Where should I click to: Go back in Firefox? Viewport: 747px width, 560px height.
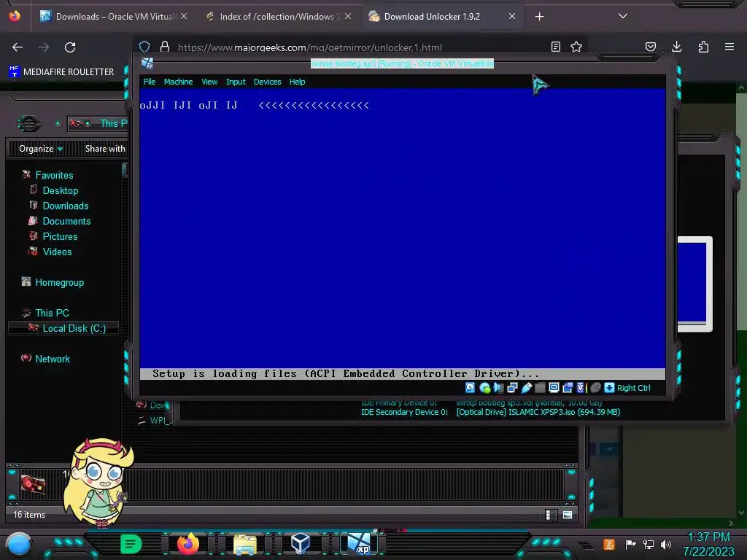[x=18, y=47]
